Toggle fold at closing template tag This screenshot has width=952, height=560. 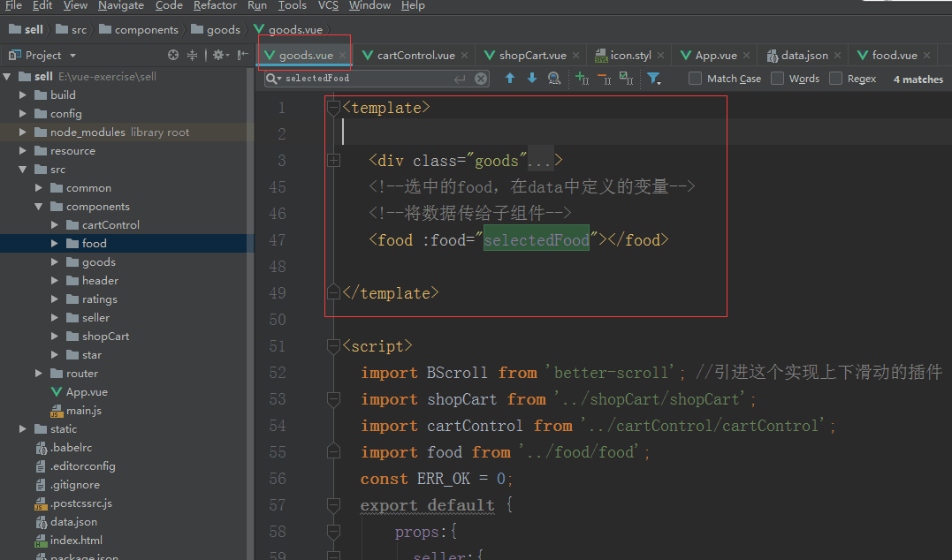(x=333, y=293)
